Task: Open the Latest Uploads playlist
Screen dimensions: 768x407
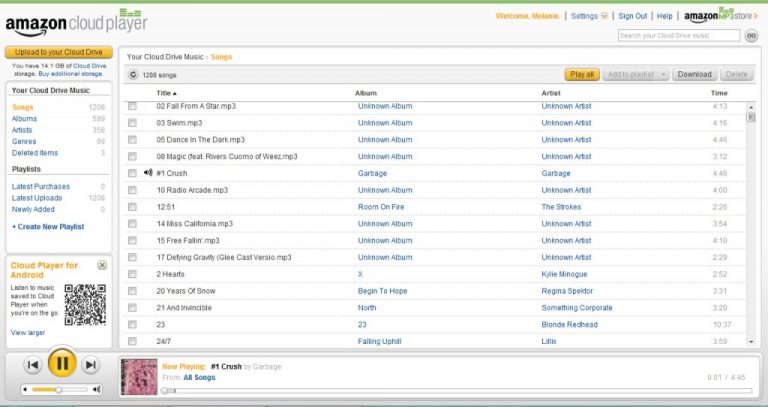Action: (37, 198)
